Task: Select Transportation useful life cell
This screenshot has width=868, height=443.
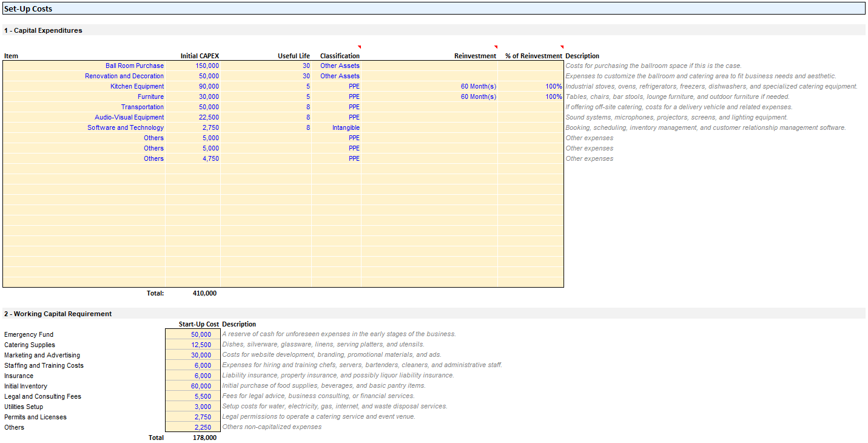Action: tap(308, 107)
